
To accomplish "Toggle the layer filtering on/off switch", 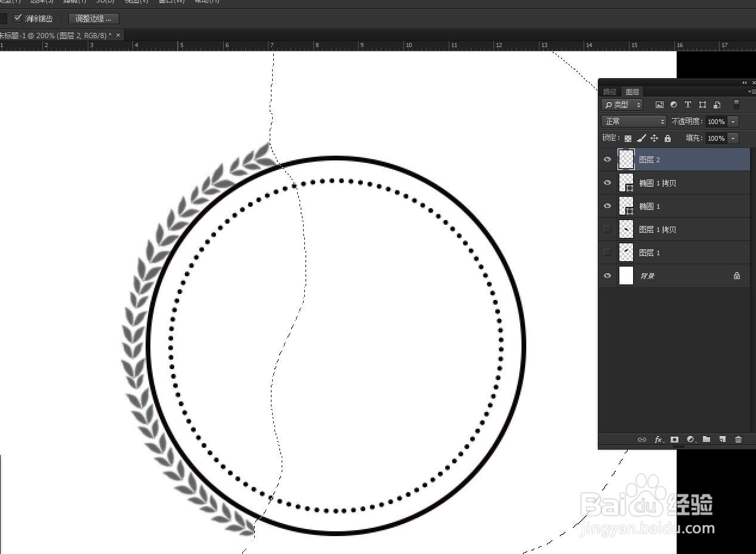I will (736, 105).
